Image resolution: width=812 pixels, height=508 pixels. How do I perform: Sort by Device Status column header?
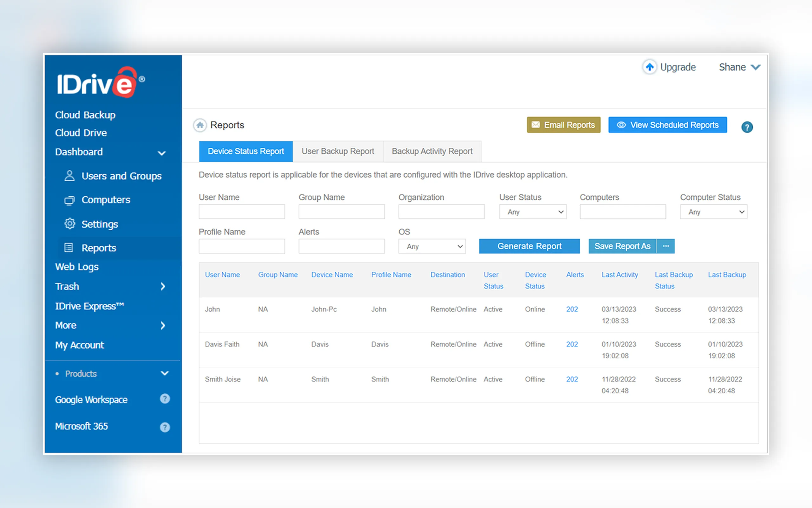click(x=535, y=280)
